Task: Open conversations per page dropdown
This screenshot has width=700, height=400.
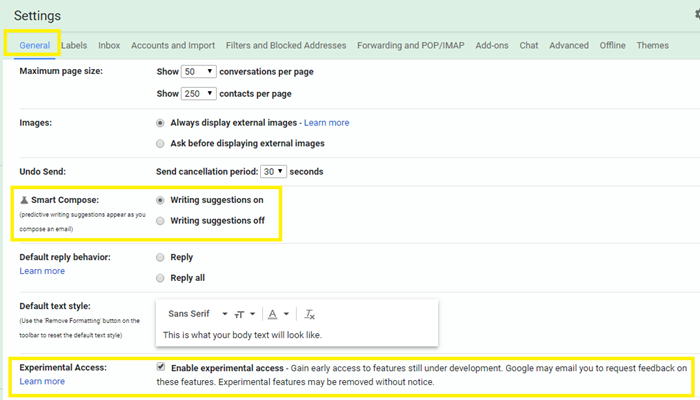Action: click(199, 72)
